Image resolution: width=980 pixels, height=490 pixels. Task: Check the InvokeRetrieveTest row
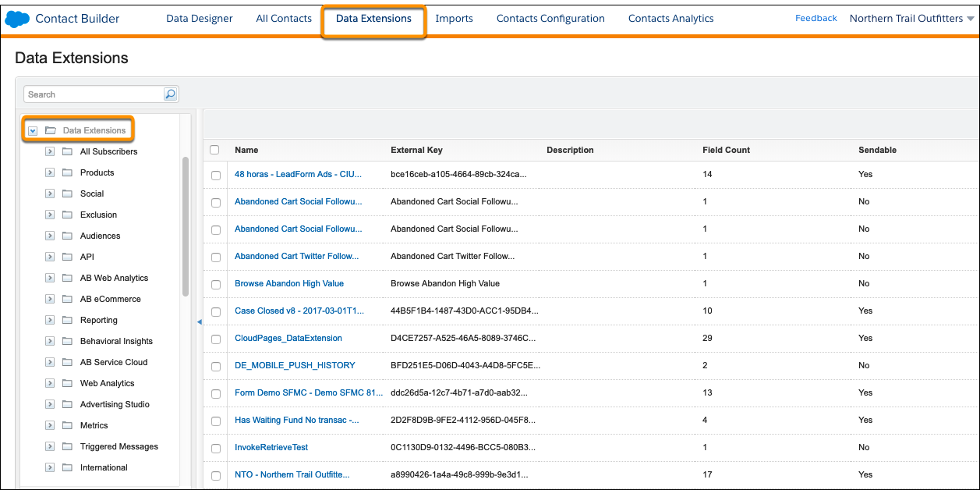(216, 448)
